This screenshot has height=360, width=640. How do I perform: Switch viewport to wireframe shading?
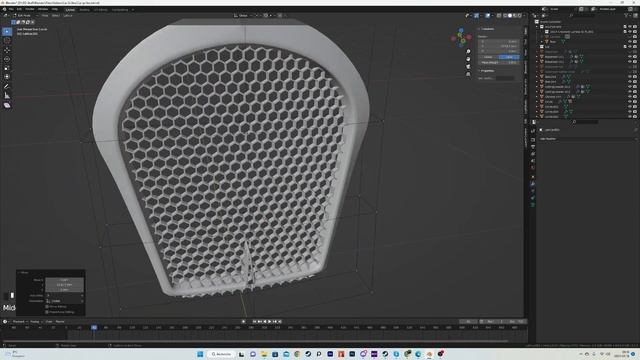click(x=505, y=16)
